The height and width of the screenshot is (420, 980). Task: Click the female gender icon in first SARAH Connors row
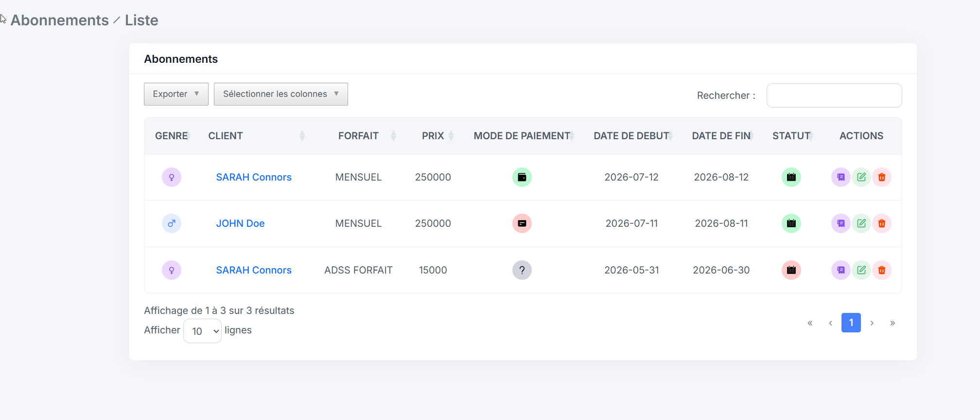pos(172,177)
